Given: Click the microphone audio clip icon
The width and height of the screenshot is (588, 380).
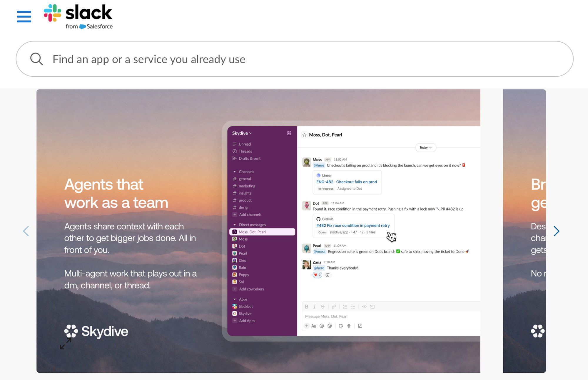Looking at the screenshot, I should [349, 326].
